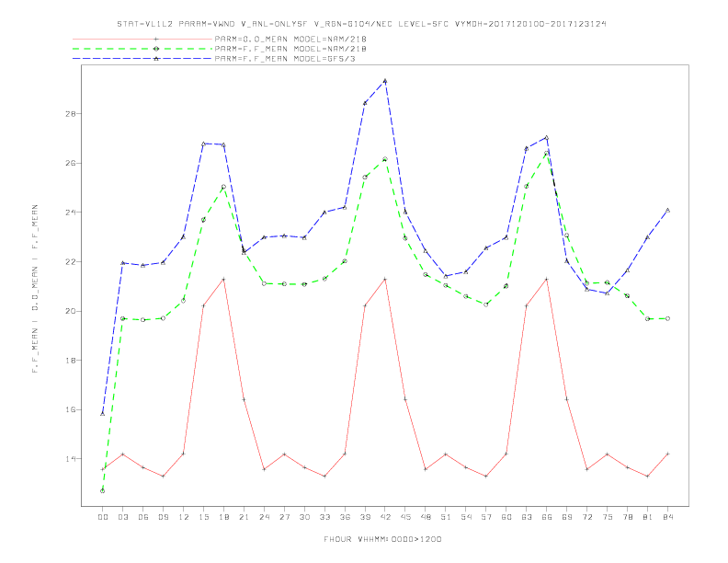Click green NAM/218 circle marker at hour 00

(x=103, y=491)
